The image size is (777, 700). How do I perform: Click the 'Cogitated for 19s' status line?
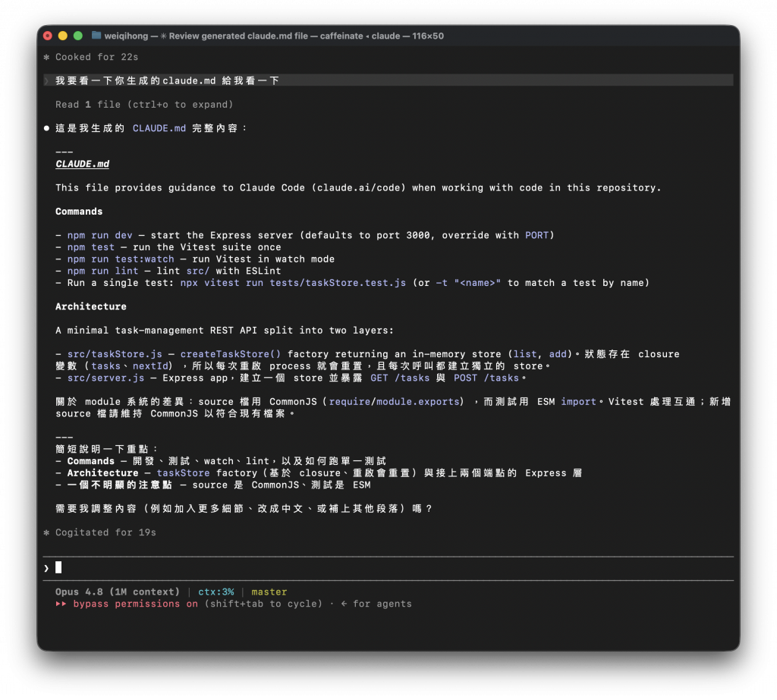pos(105,532)
